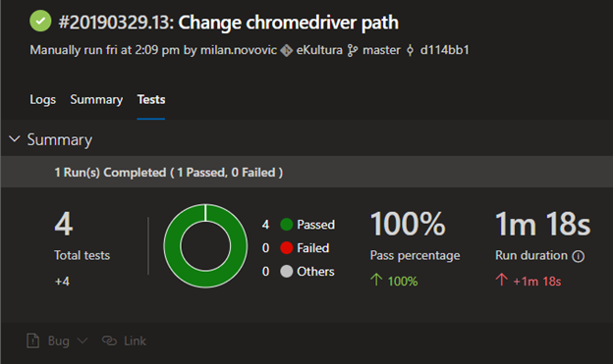
Task: Select the Tests tab
Action: click(x=151, y=100)
